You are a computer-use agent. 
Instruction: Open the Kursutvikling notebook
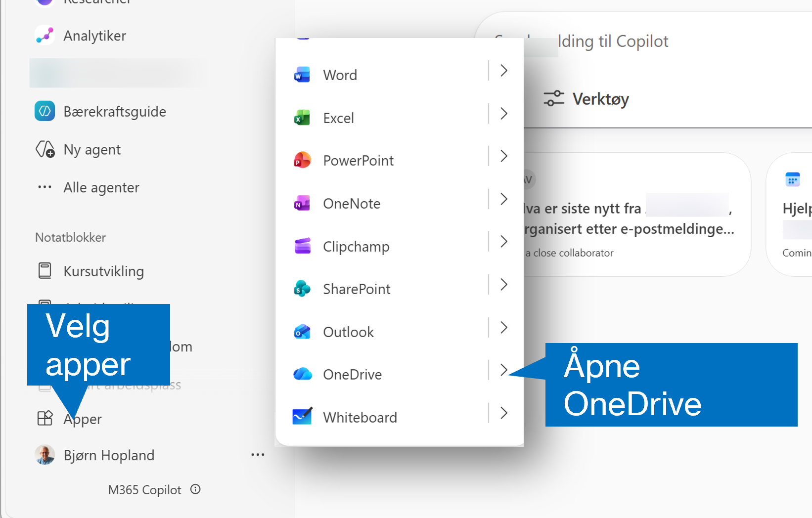click(x=104, y=271)
